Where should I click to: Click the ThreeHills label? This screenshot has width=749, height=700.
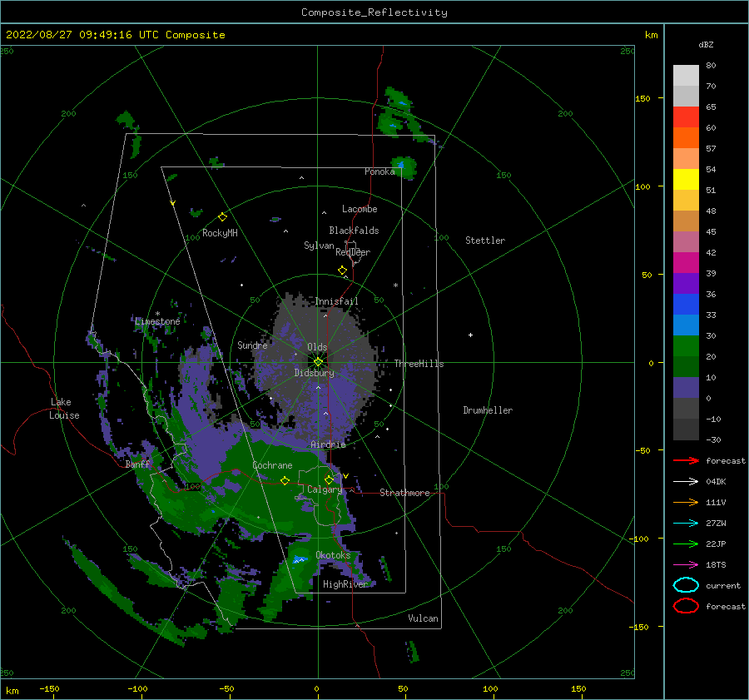click(x=419, y=364)
